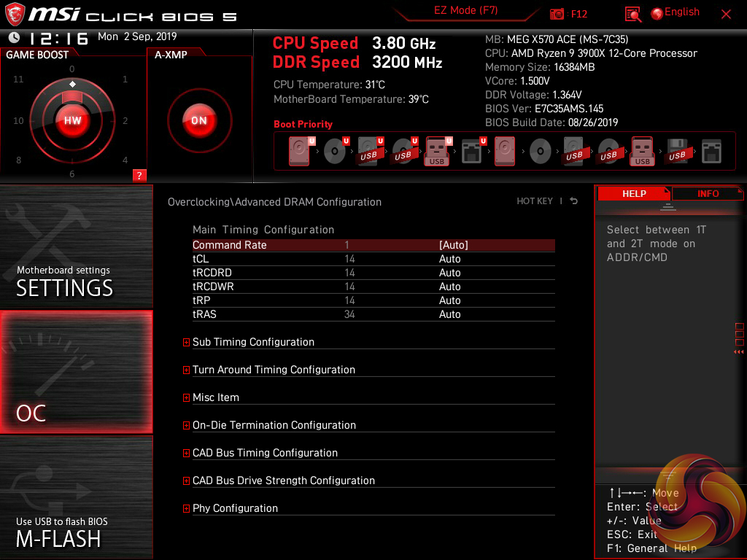Click the MSI dragon shield logo
The height and width of the screenshot is (560, 747).
[15, 15]
